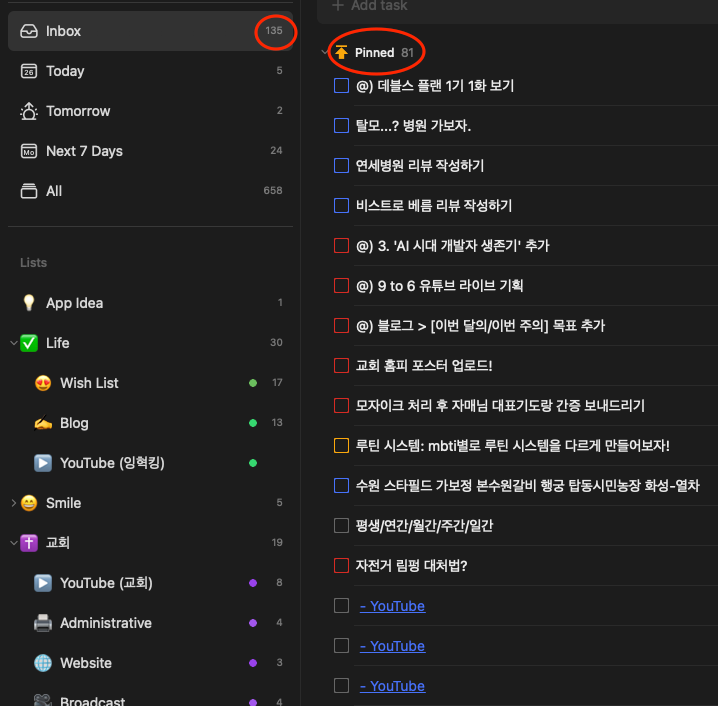
Task: Open task 평생/연간/월간/주간/일간
Action: pyautogui.click(x=424, y=526)
